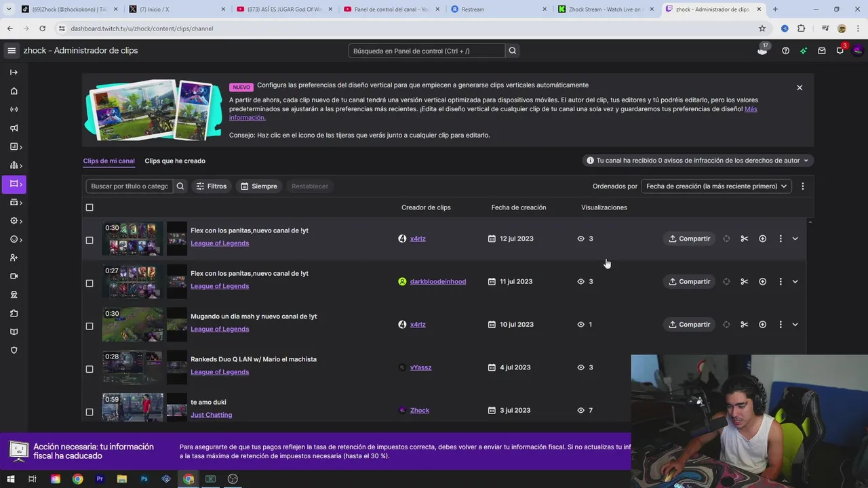
Task: Open the channel points icon showing 17
Action: 763,49
